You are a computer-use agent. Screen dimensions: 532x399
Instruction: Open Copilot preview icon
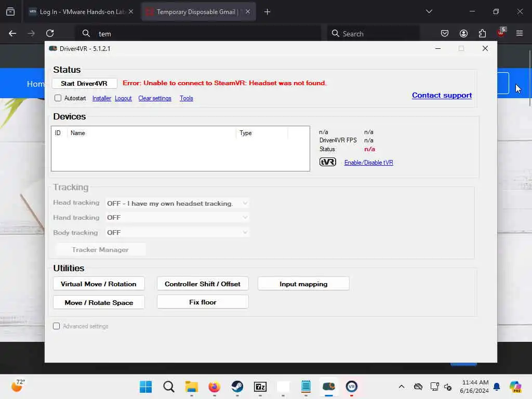[x=515, y=387]
